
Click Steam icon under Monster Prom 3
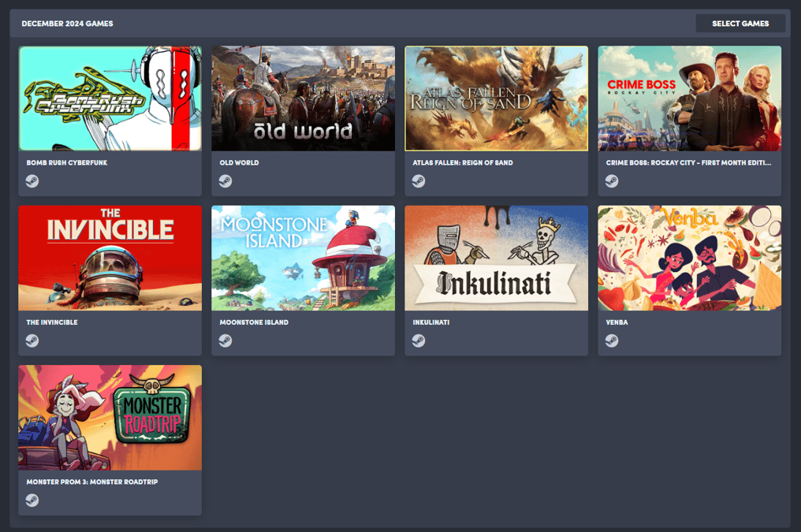(32, 500)
